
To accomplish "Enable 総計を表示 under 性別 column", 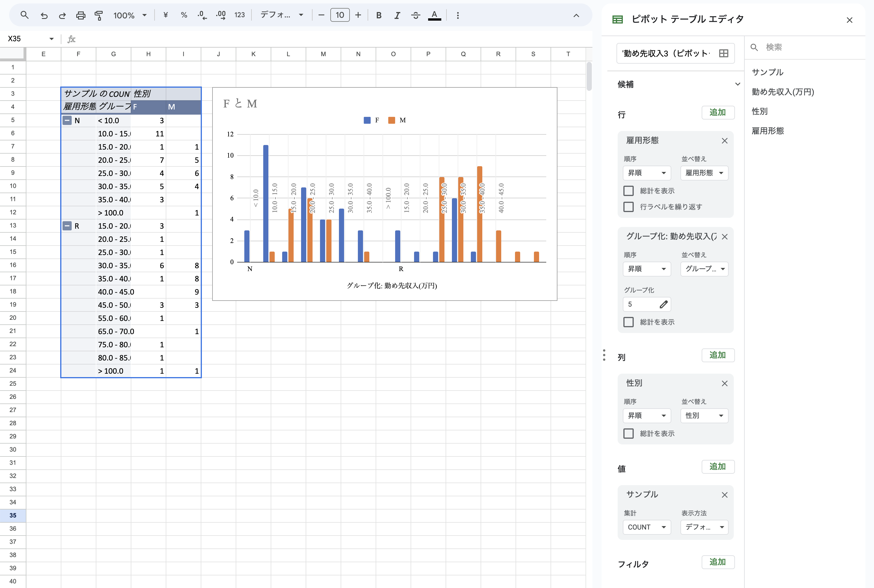I will [629, 434].
